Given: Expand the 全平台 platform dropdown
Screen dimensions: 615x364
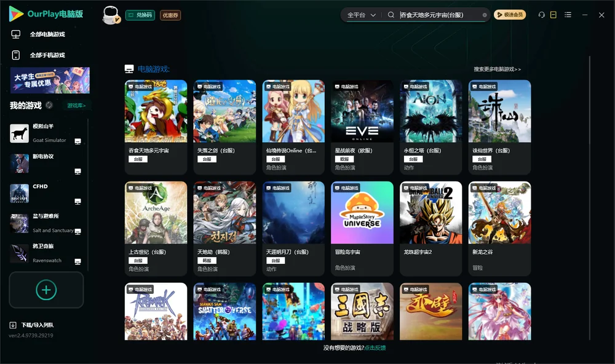Looking at the screenshot, I should 361,15.
